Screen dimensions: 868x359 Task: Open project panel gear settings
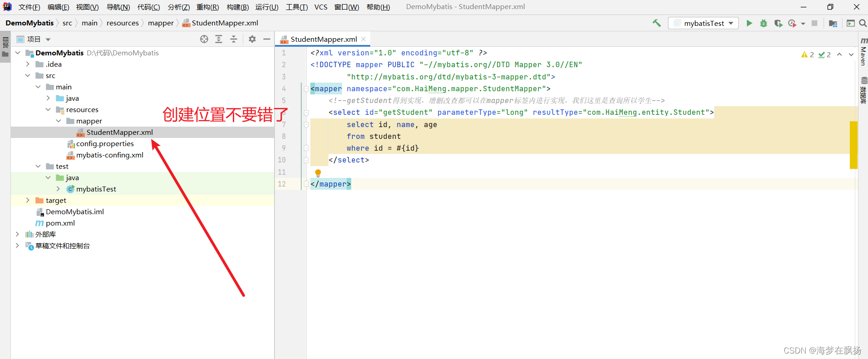[x=252, y=39]
